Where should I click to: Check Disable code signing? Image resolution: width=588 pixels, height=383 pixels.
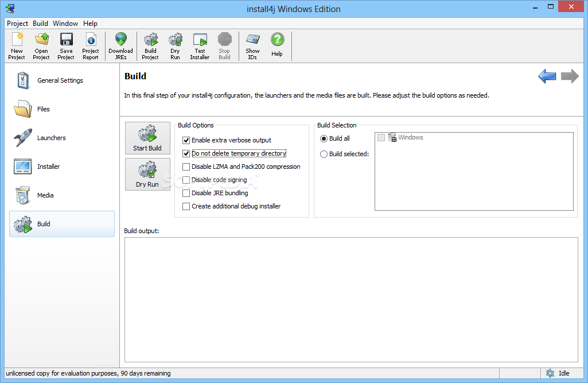pyautogui.click(x=186, y=180)
